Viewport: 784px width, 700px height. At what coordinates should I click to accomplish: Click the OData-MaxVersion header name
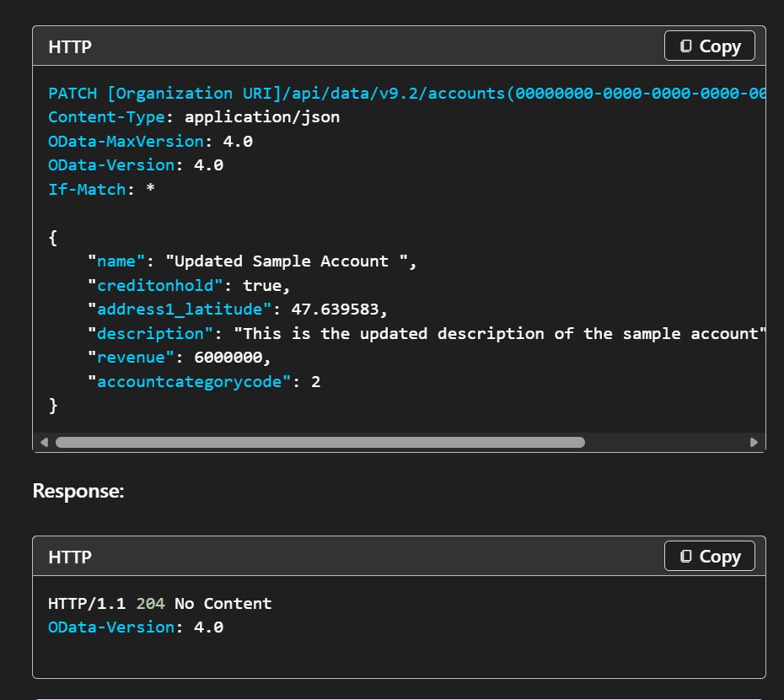(126, 141)
